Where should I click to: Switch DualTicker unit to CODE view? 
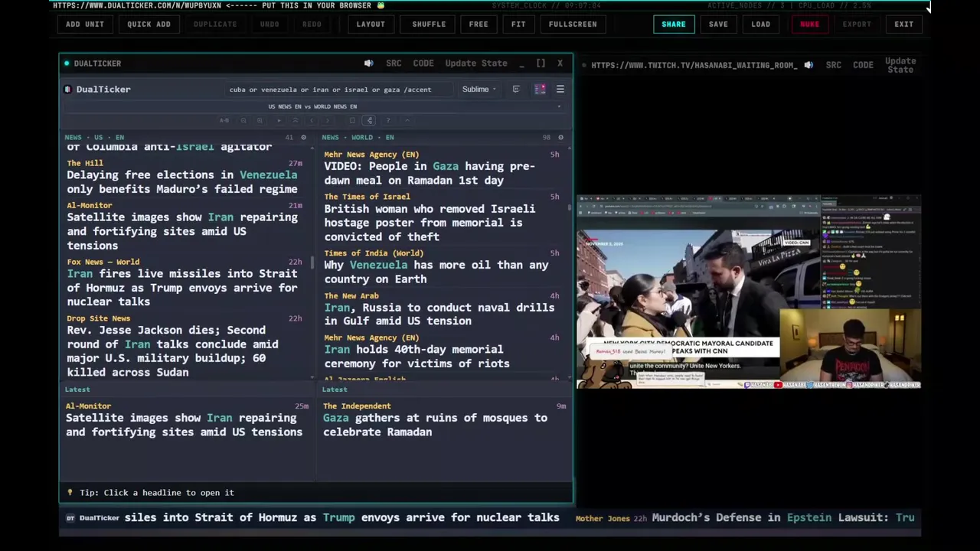(x=423, y=64)
